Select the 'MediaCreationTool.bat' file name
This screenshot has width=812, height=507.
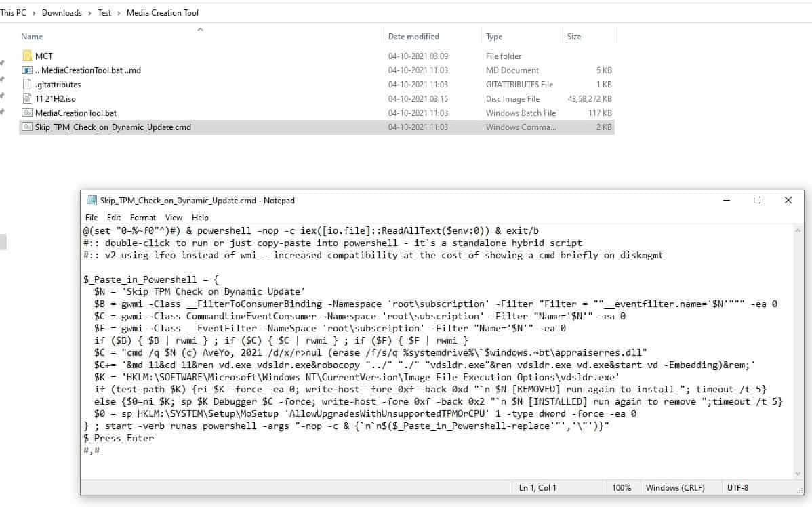click(x=76, y=113)
